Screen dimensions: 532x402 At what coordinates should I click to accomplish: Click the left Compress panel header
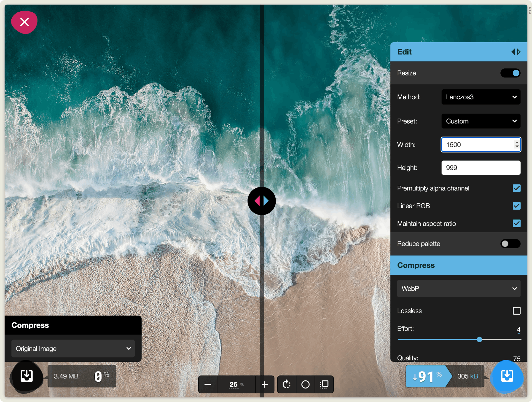click(73, 325)
